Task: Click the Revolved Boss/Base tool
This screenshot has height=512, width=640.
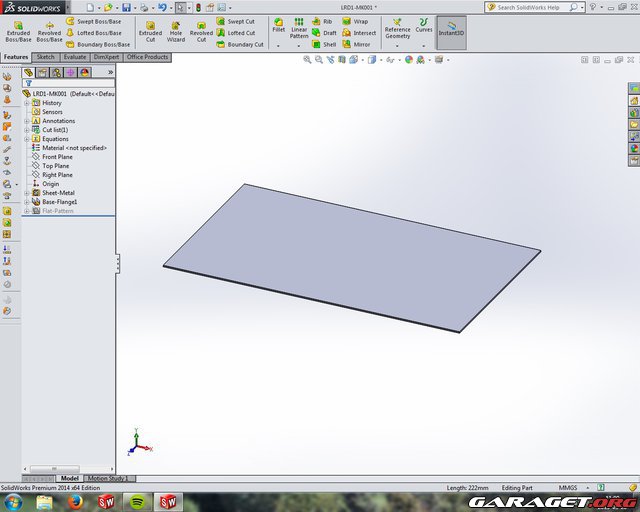Action: pos(49,30)
